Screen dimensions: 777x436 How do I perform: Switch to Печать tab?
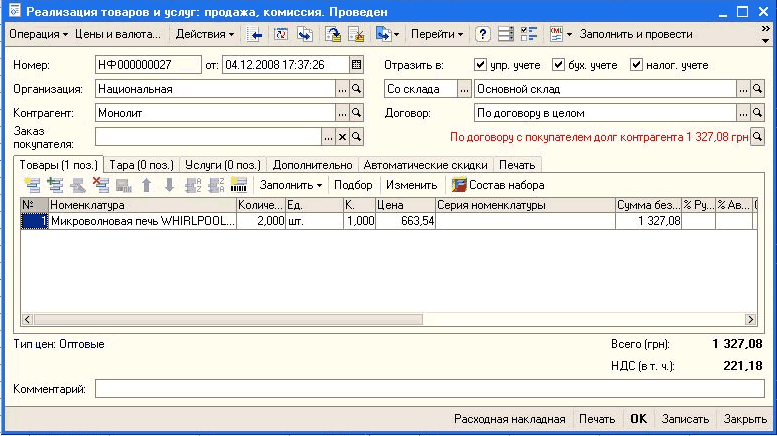[517, 165]
